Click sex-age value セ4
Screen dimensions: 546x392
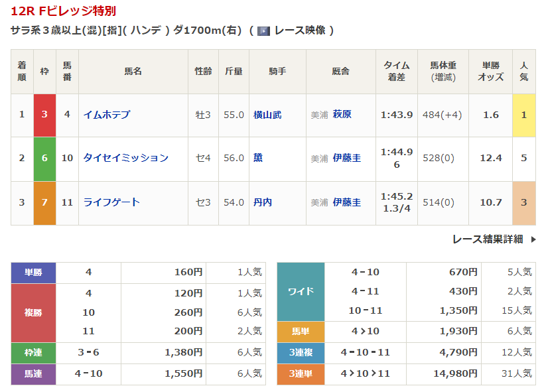pos(203,158)
